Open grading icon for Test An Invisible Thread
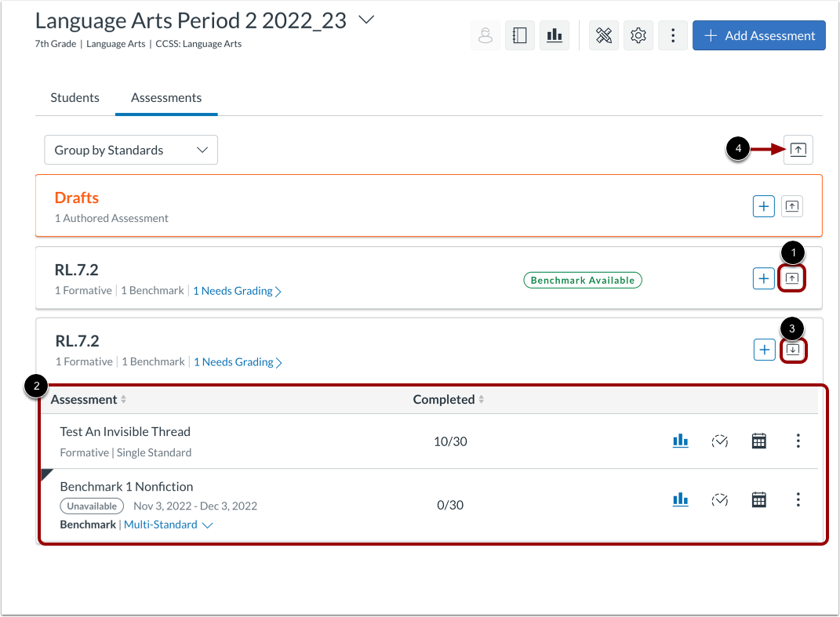The width and height of the screenshot is (840, 617). pos(719,441)
